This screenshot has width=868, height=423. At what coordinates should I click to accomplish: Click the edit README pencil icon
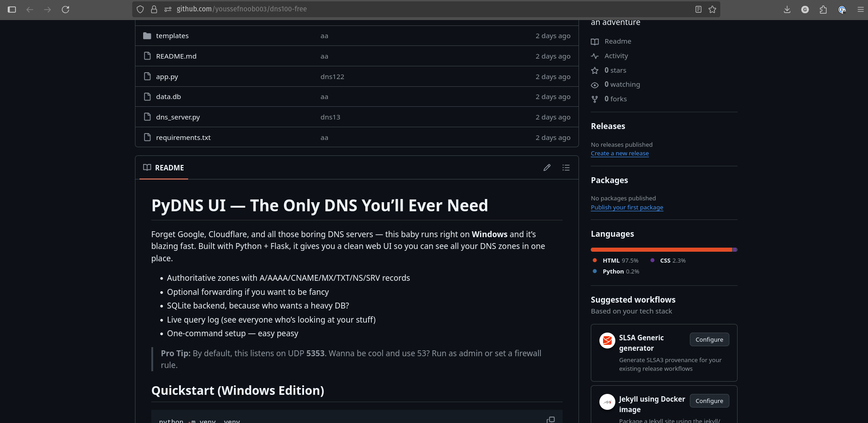tap(547, 168)
